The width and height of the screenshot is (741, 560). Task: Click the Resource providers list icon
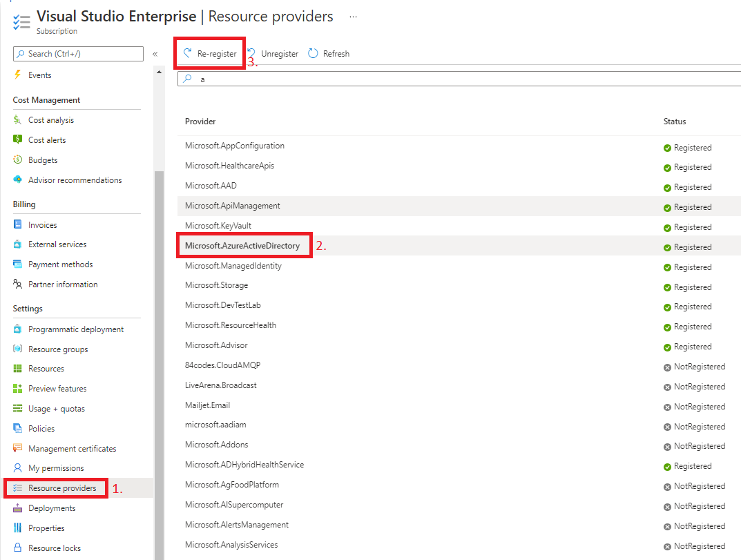17,487
